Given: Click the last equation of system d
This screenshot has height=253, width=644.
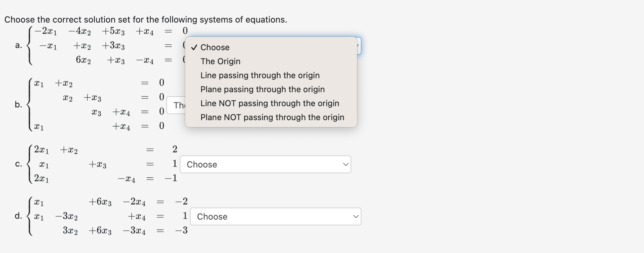Looking at the screenshot, I should pos(125,230).
